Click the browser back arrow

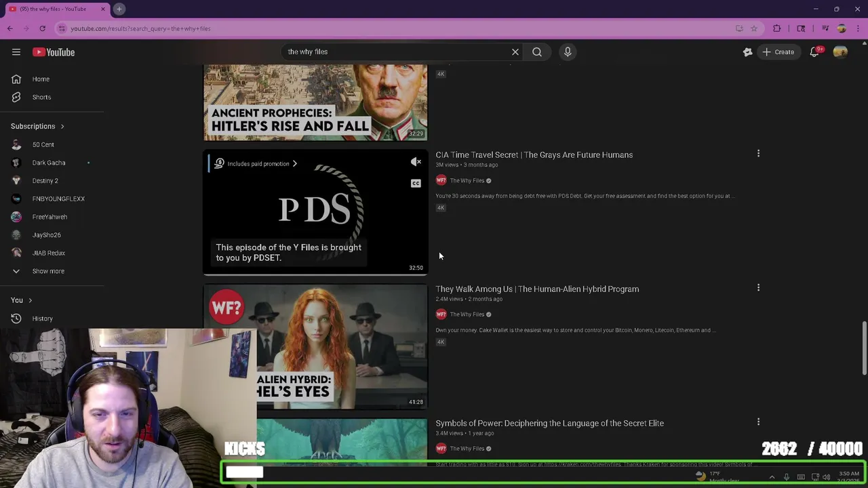coord(9,28)
